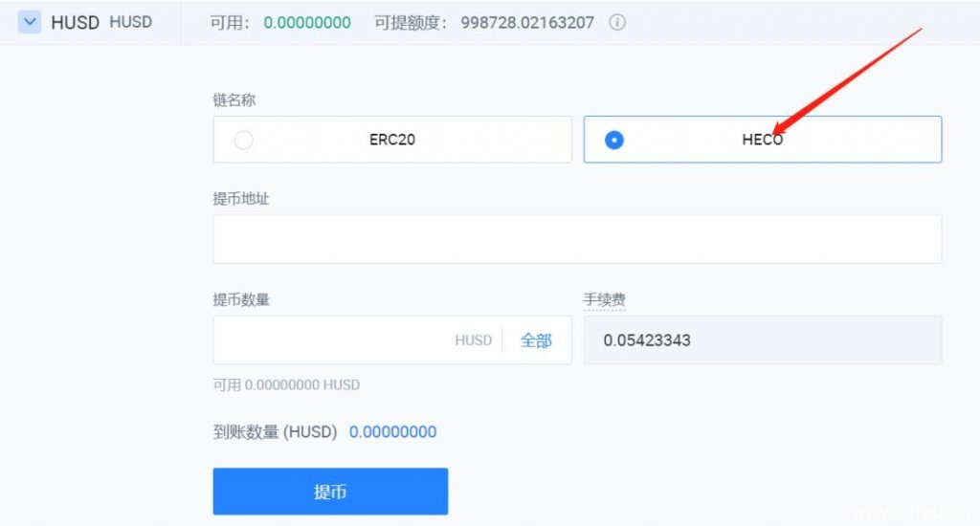
Task: Select the ERC20 chain radio button
Action: (244, 140)
